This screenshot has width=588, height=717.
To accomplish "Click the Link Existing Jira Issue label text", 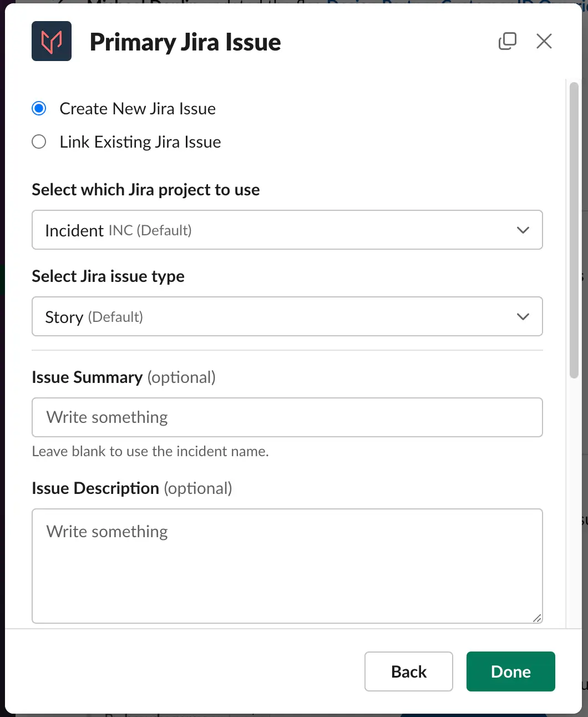I will [140, 142].
